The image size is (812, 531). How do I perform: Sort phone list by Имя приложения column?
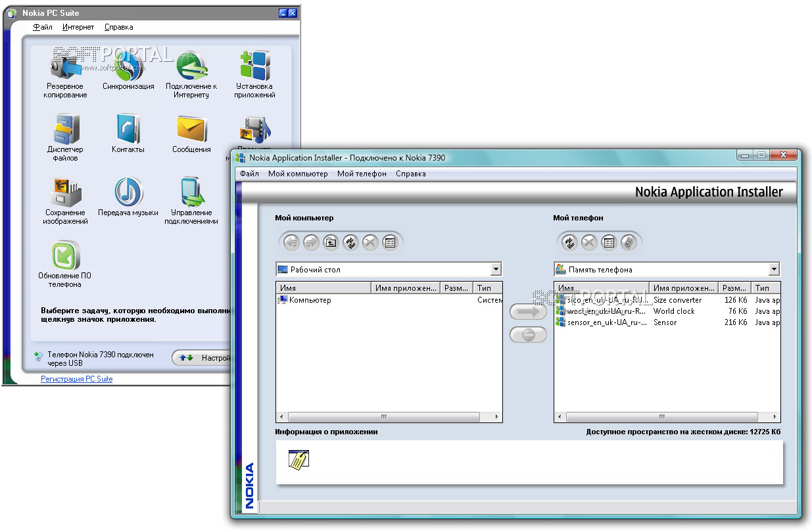click(684, 288)
